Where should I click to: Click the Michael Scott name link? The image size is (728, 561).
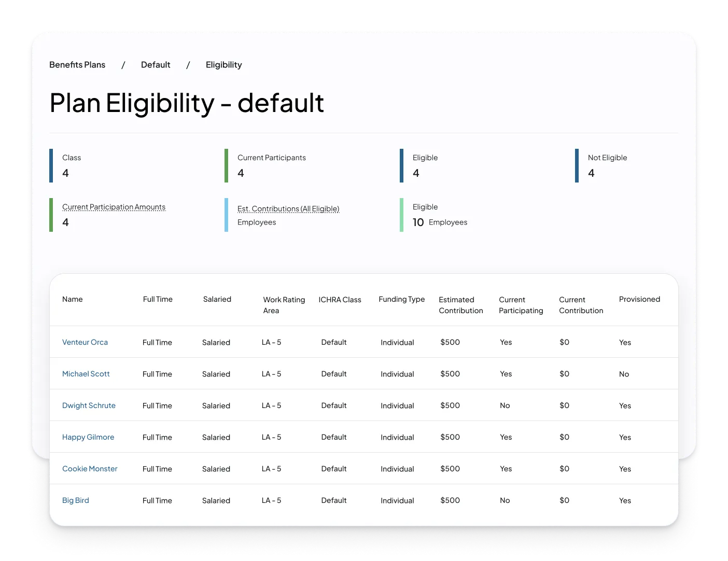coord(86,374)
